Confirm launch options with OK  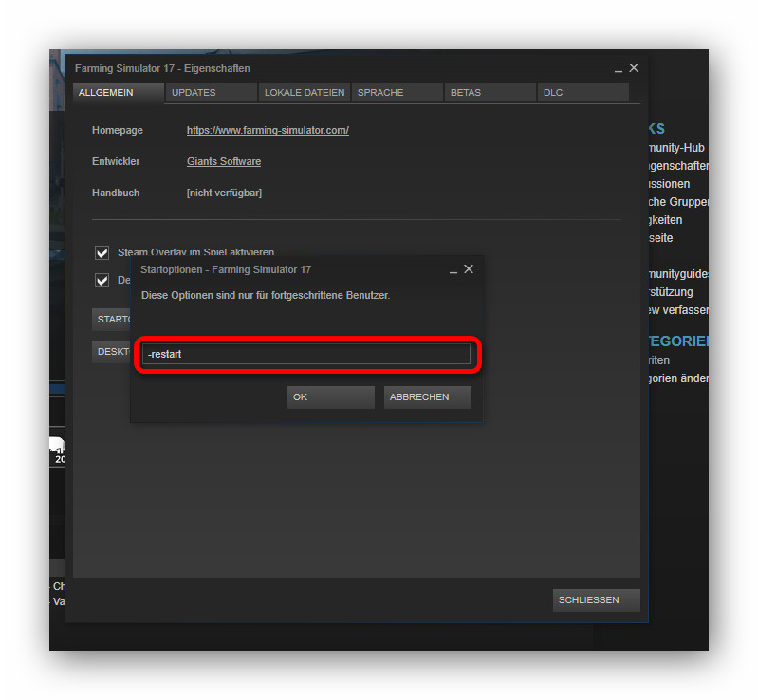[x=330, y=397]
